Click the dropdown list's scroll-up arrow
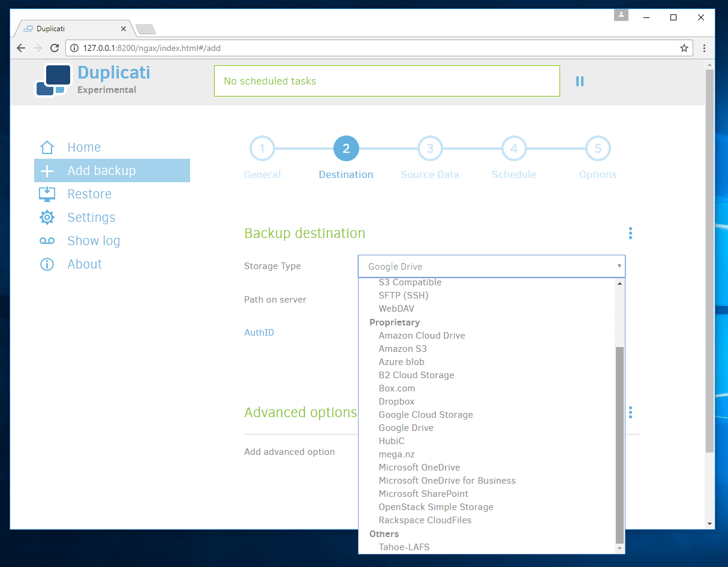 click(620, 283)
